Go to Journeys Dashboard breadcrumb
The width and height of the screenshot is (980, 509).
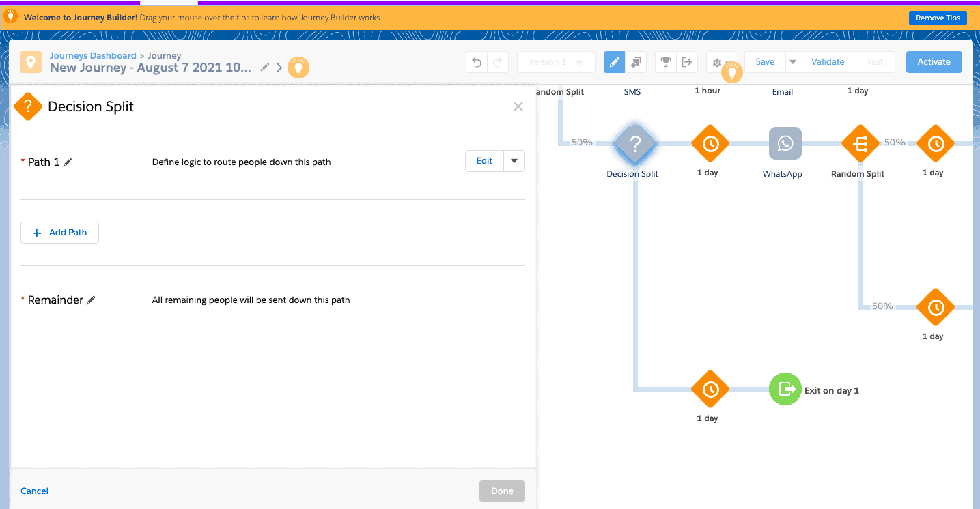point(93,55)
